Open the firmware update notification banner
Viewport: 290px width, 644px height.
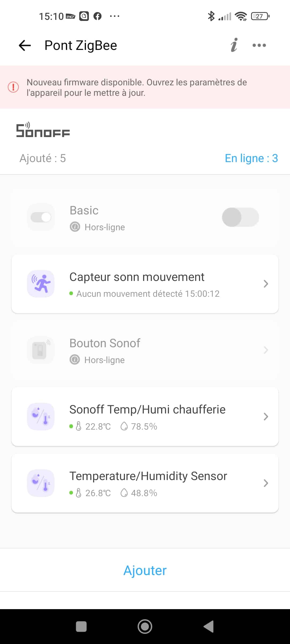(145, 87)
